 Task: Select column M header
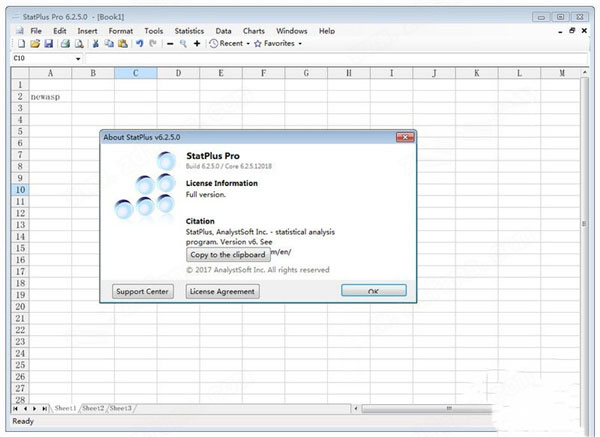pyautogui.click(x=562, y=73)
